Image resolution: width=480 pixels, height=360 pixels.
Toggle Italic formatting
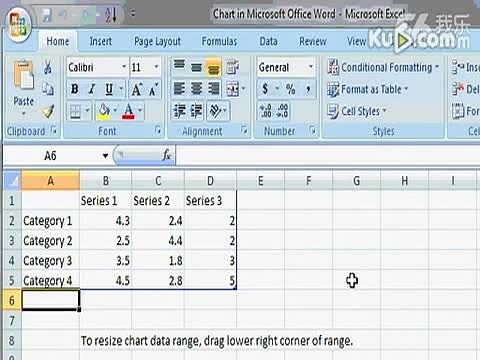92,89
